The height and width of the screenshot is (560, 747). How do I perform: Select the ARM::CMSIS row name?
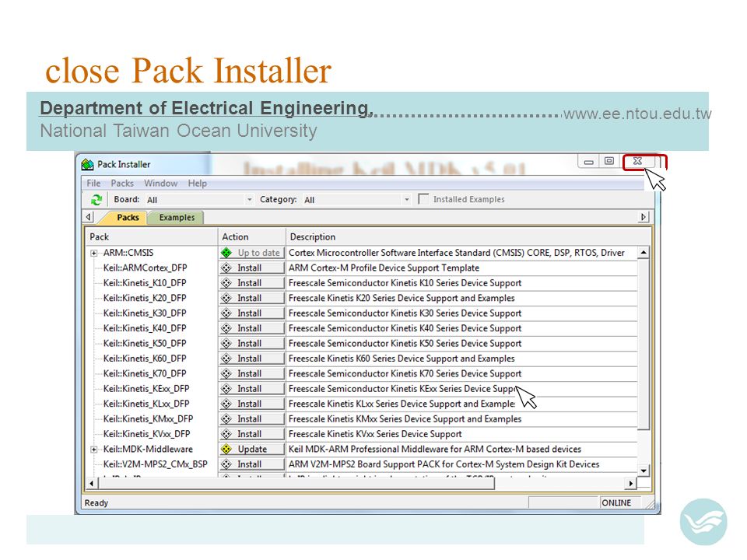[x=128, y=253]
